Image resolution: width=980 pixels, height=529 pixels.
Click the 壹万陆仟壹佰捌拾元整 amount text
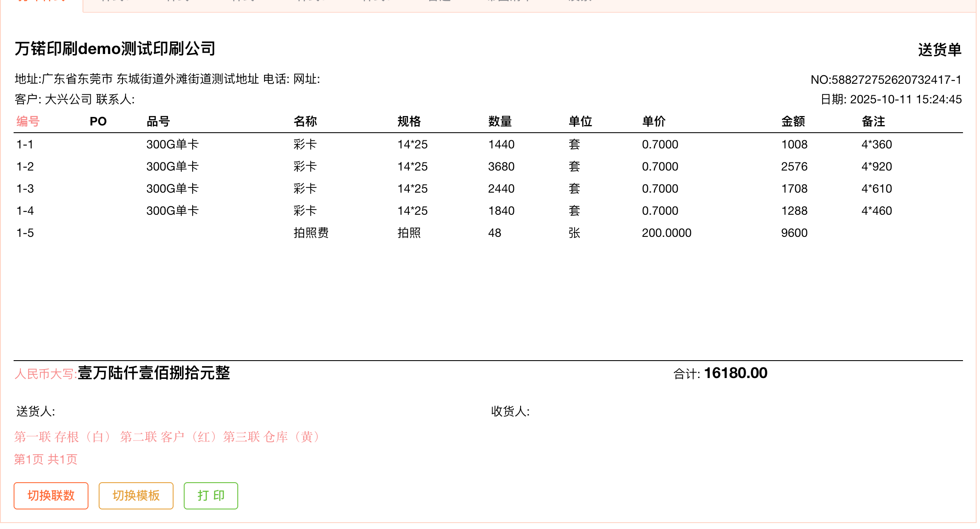point(154,373)
